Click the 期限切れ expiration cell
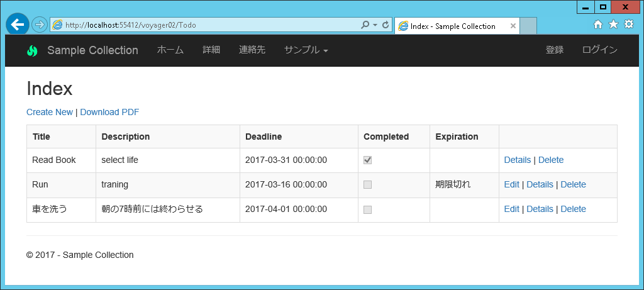Viewport: 644px width, 290px height. (465, 185)
